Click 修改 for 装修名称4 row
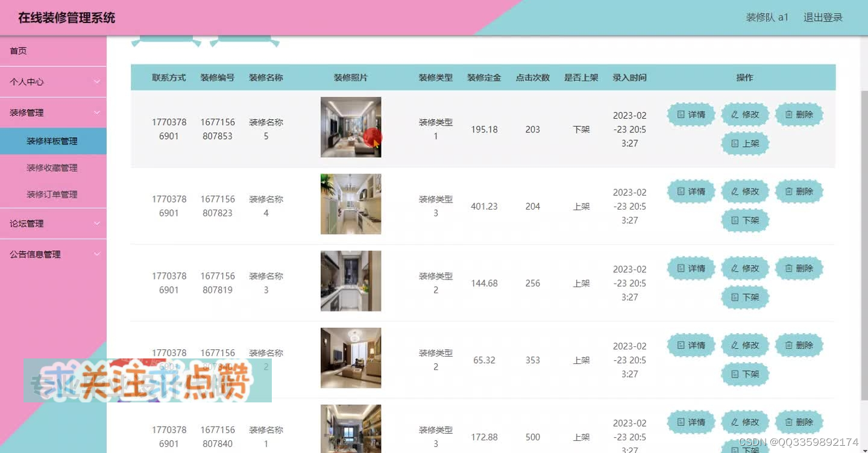 [745, 192]
